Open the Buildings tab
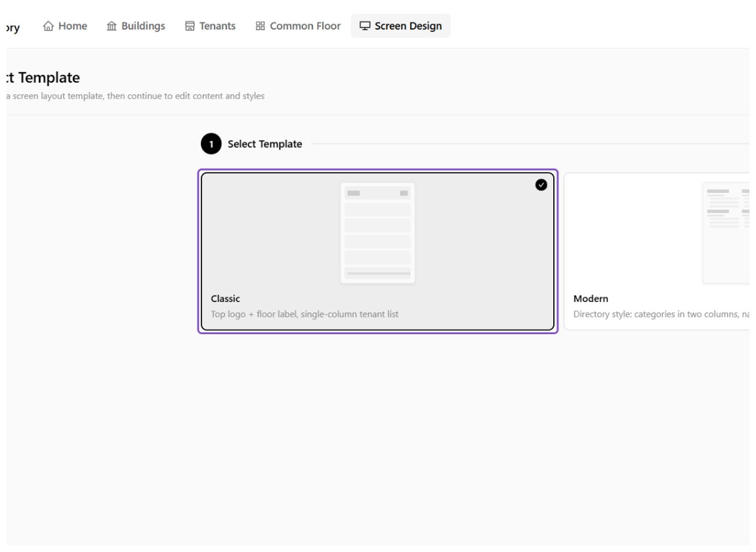756x552 pixels. [136, 26]
